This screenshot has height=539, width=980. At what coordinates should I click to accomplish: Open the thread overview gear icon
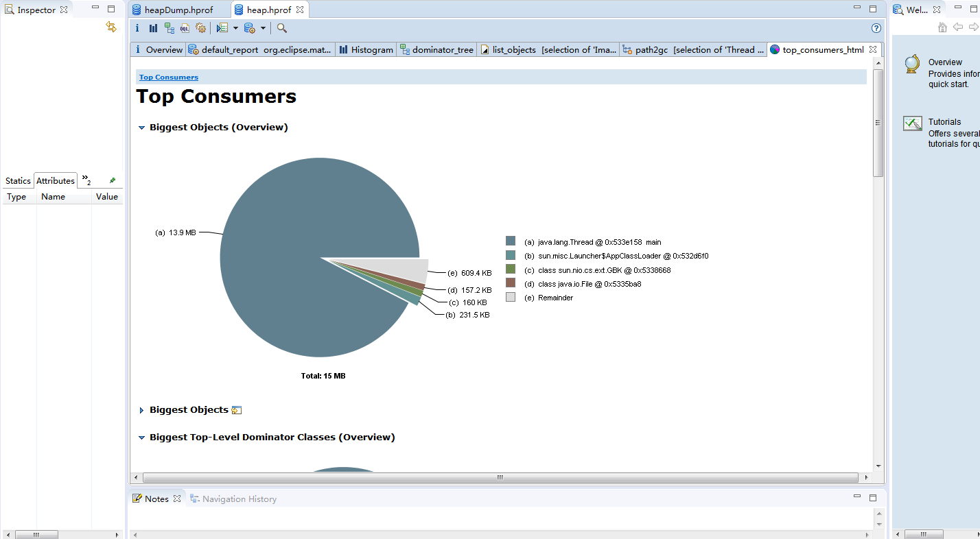coord(200,28)
